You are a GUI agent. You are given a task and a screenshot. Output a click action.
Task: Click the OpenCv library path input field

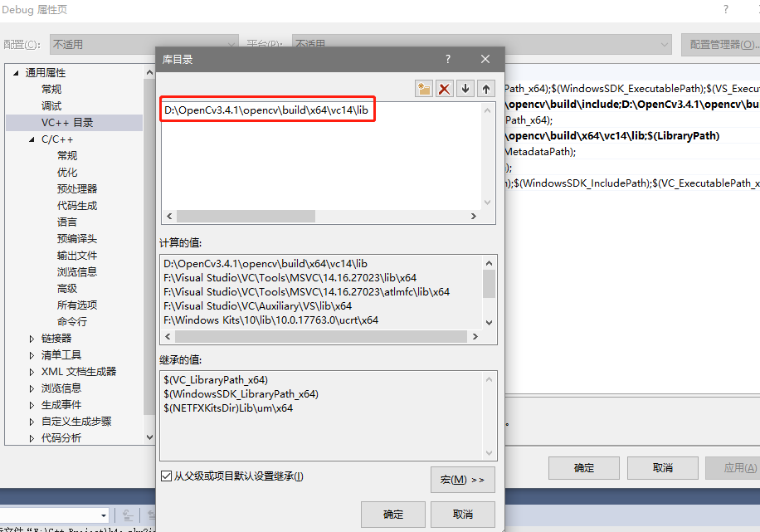point(266,109)
